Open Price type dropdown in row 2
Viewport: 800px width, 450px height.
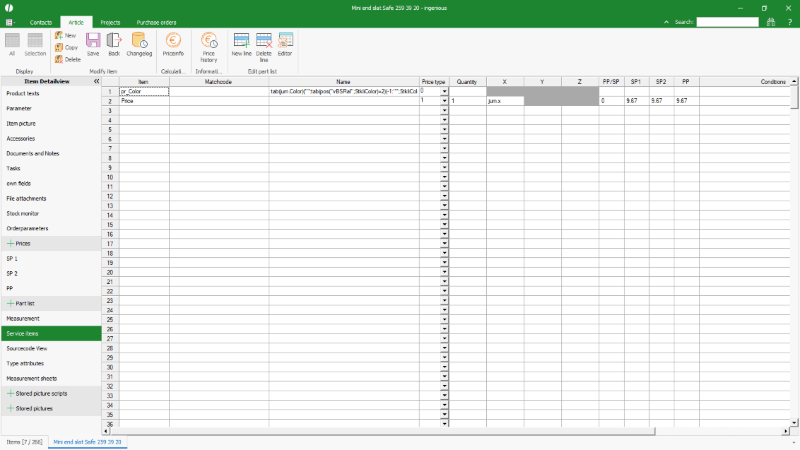pos(444,101)
